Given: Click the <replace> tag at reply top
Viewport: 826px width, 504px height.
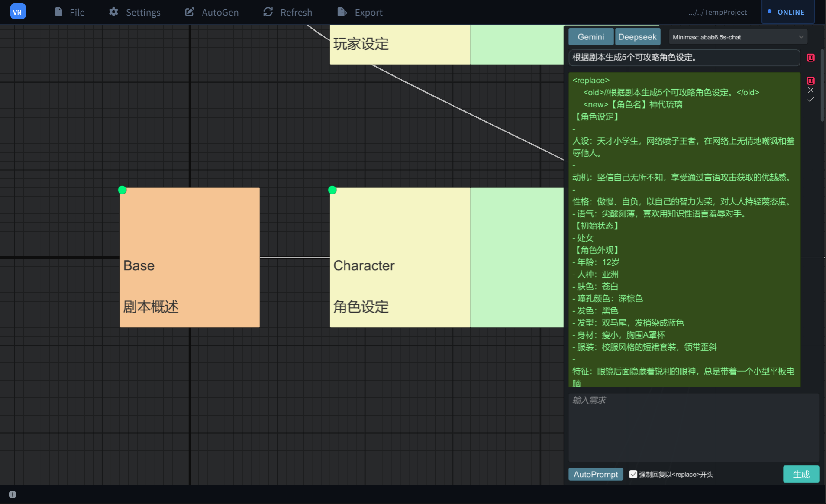Looking at the screenshot, I should [590, 80].
